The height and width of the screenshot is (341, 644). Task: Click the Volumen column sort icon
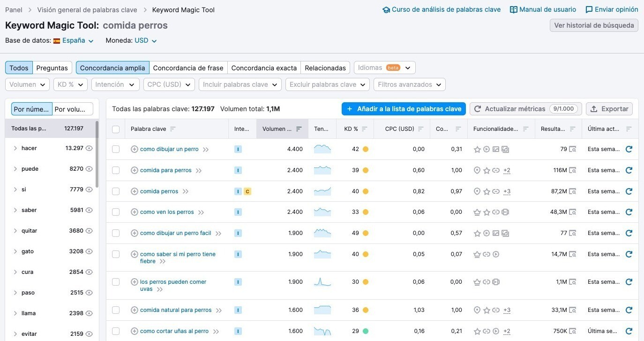coord(299,129)
